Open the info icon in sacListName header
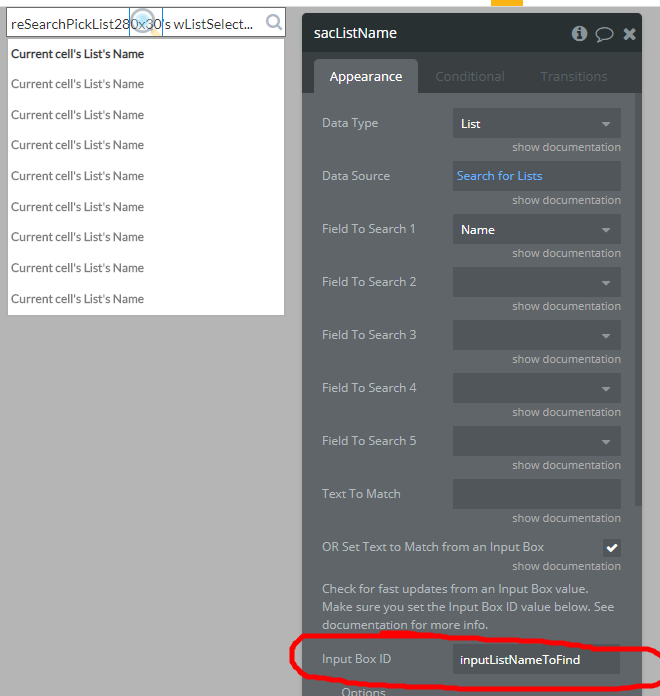The height and width of the screenshot is (696, 660). point(579,33)
